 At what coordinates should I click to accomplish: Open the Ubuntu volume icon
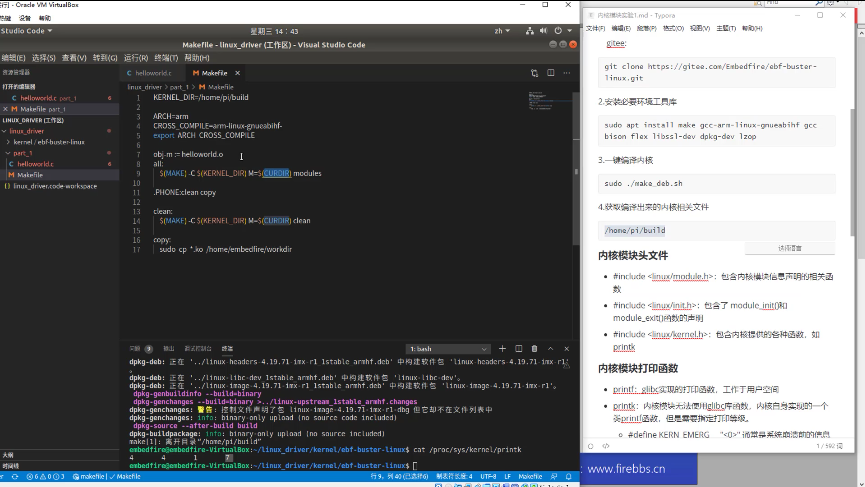(x=543, y=31)
